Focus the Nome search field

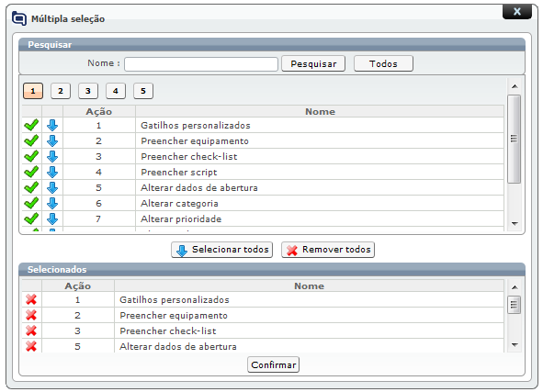[201, 64]
